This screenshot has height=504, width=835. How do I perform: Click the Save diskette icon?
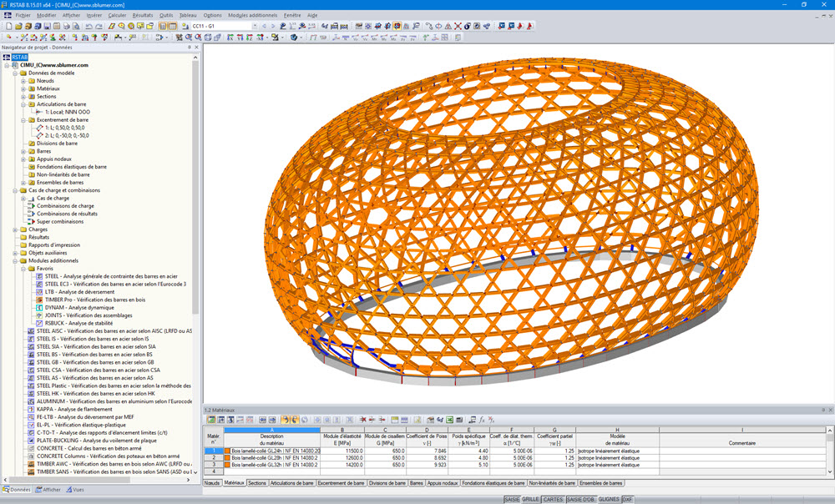[x=48, y=26]
